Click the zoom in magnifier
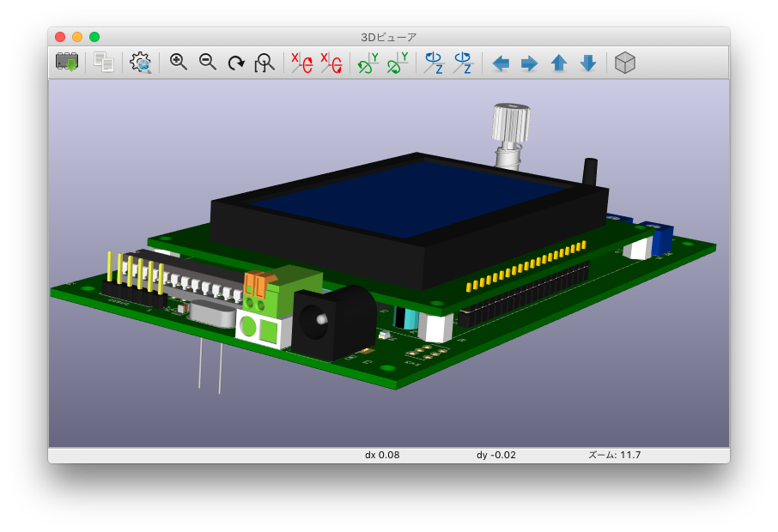Viewport: 778px width, 532px height. pos(178,63)
